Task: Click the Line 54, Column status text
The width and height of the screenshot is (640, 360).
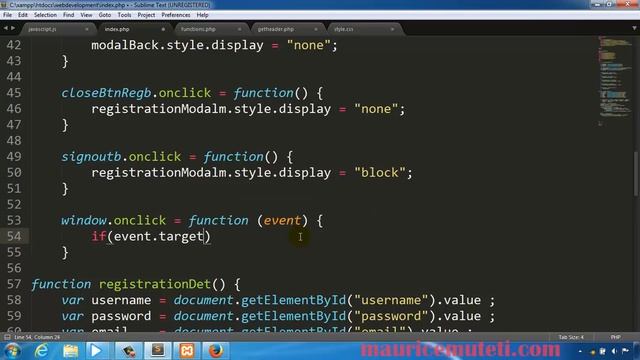Action: coord(37,337)
